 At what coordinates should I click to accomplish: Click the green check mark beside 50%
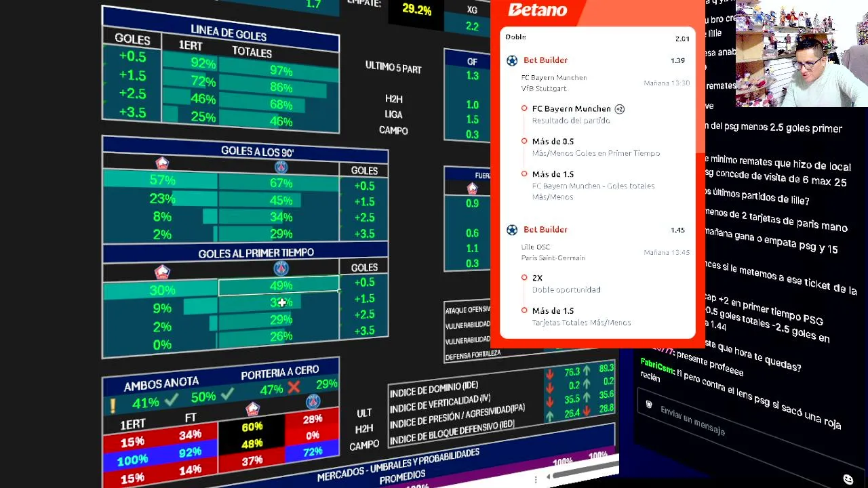coord(227,393)
